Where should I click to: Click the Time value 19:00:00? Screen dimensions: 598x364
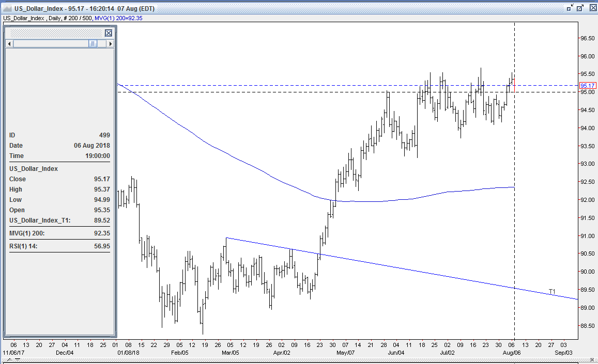[98, 156]
